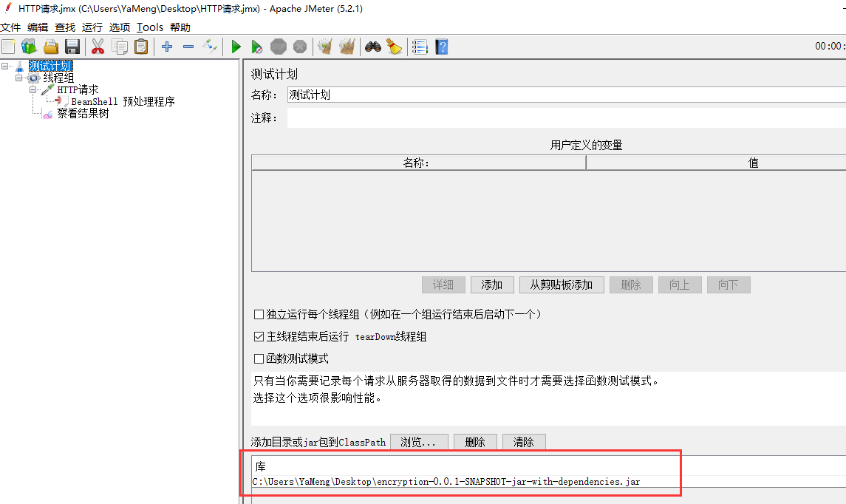The image size is (846, 504).
Task: Collapse the 测试计划 tree node
Action: (6, 66)
